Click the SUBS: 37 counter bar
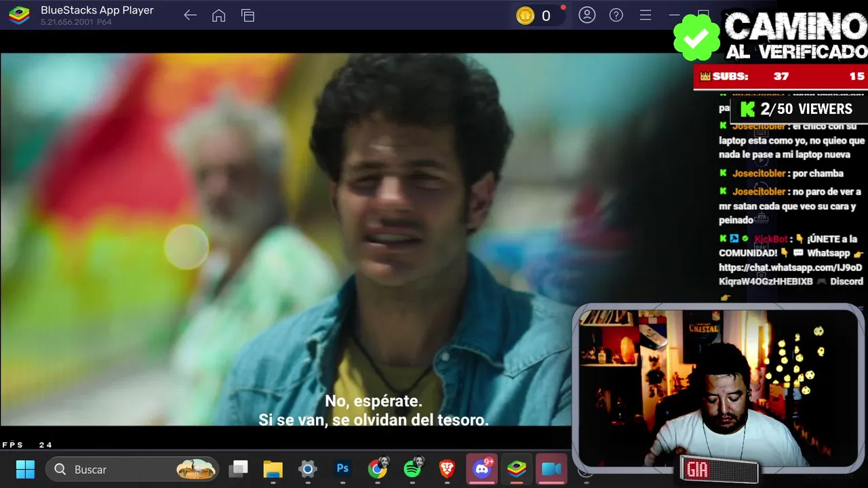 [x=780, y=77]
